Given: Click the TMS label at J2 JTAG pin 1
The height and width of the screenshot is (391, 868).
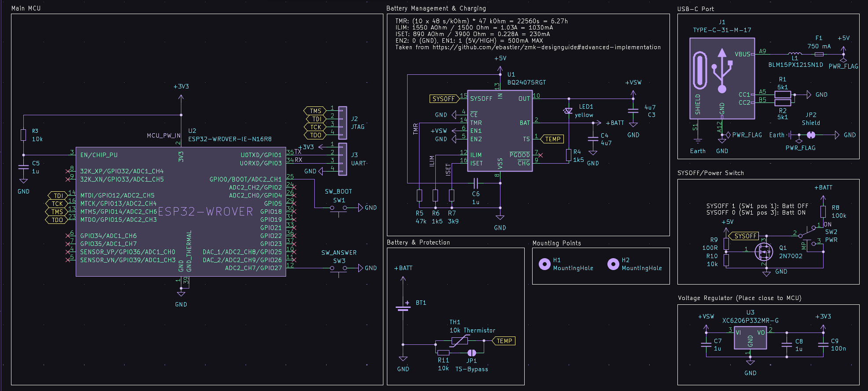Looking at the screenshot, I should pyautogui.click(x=315, y=111).
